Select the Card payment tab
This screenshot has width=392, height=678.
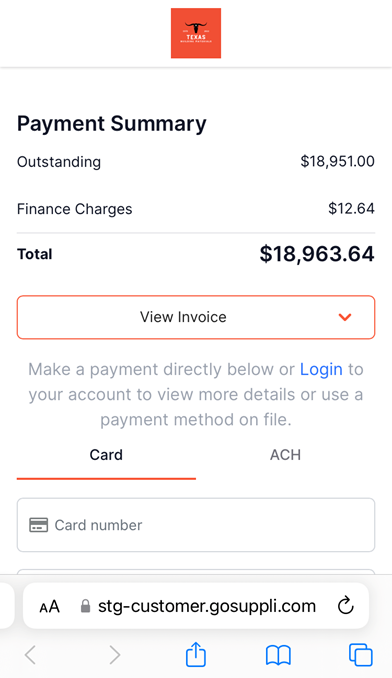click(x=106, y=455)
